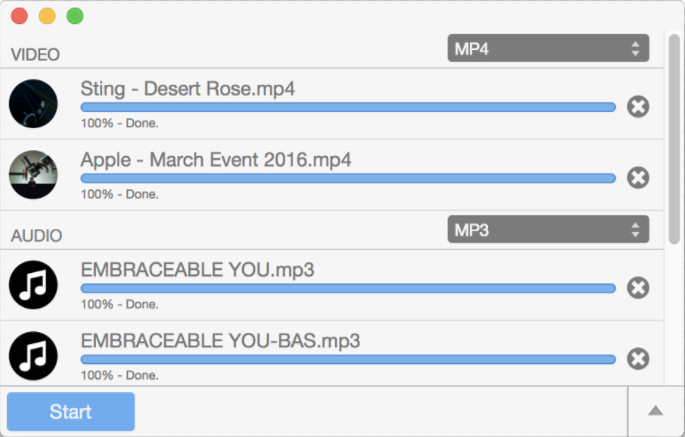Click the vertical scrollbar handle
The image size is (685, 437).
click(674, 139)
